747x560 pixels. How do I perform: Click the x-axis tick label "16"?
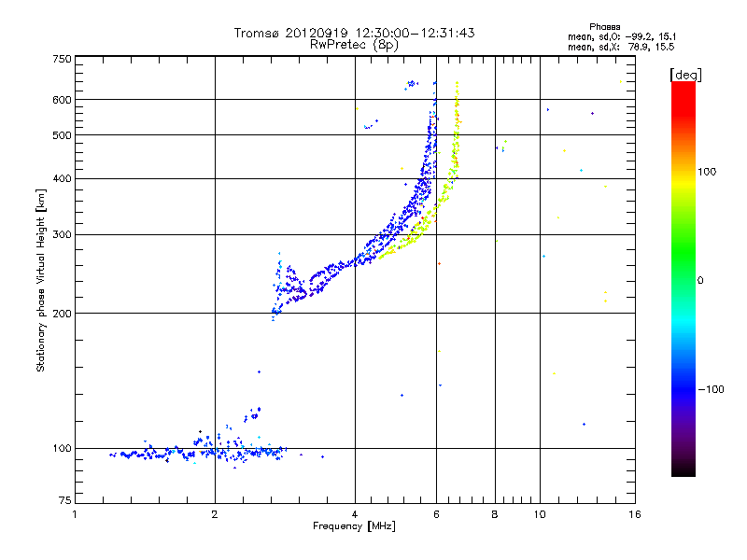(x=635, y=514)
